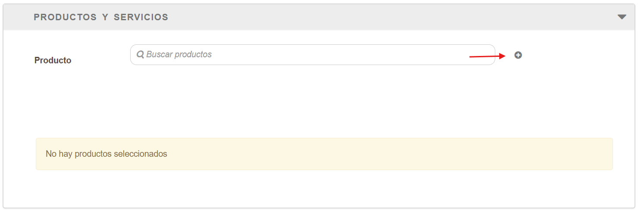The width and height of the screenshot is (644, 211).
Task: Click the word 'SERVICIOS' in the header
Action: tap(141, 17)
